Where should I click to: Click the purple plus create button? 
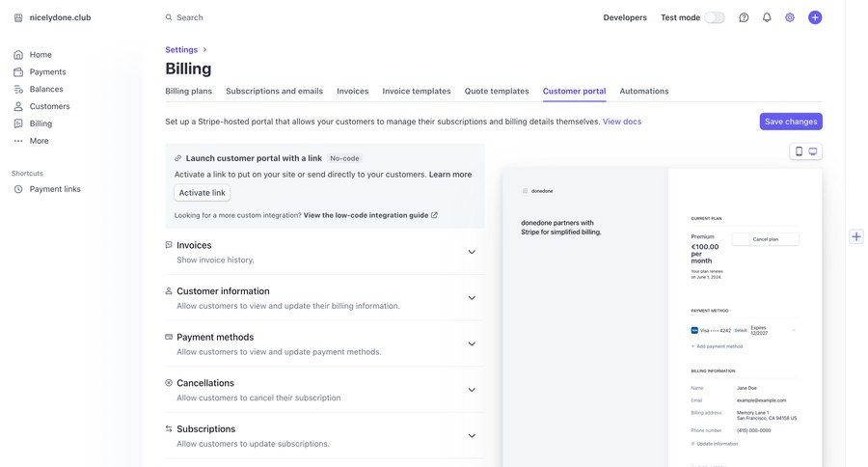[815, 17]
